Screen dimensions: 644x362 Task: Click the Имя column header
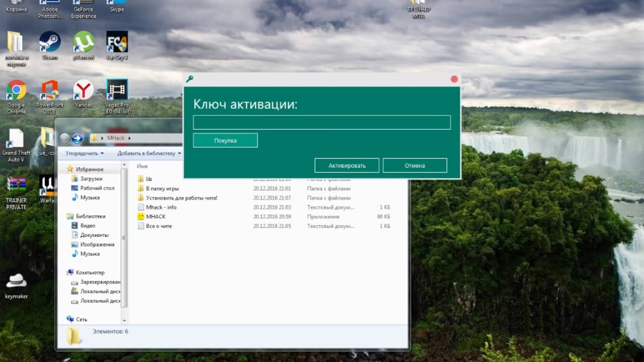point(142,166)
